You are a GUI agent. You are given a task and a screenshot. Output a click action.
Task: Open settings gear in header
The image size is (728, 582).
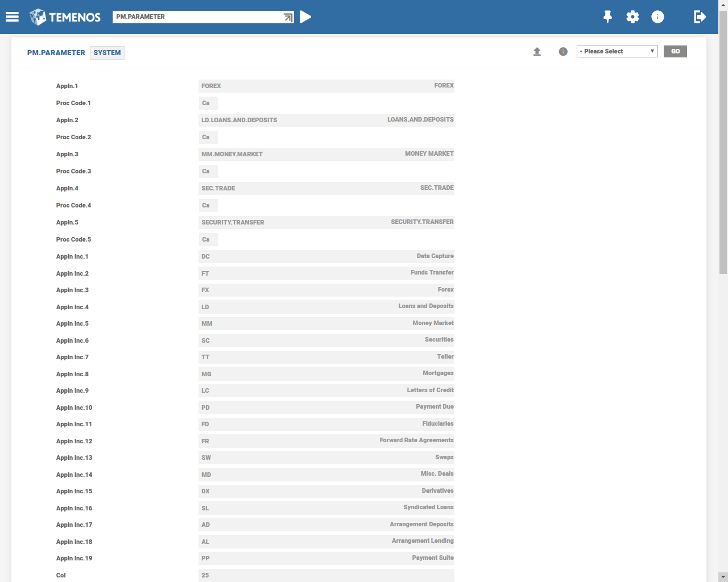[632, 17]
